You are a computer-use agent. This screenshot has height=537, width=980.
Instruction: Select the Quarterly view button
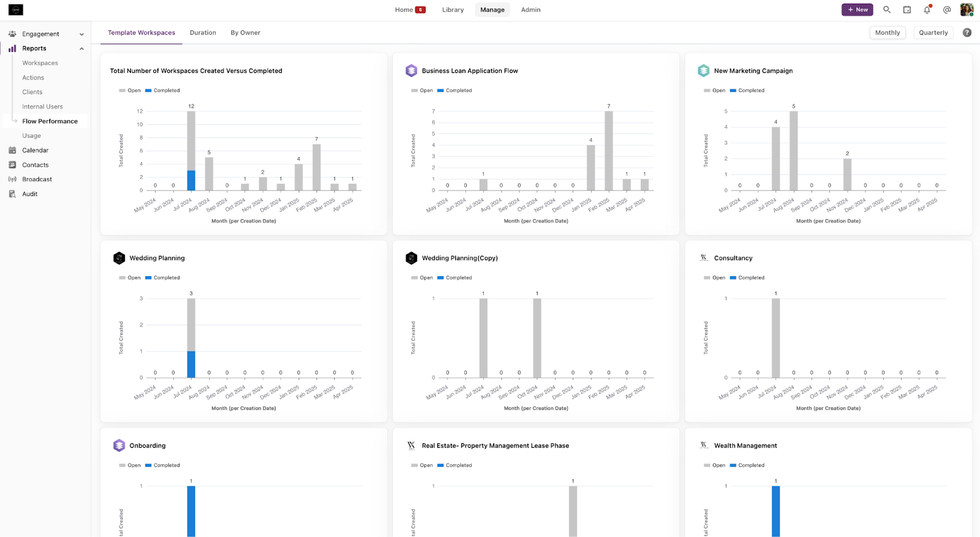coord(933,33)
